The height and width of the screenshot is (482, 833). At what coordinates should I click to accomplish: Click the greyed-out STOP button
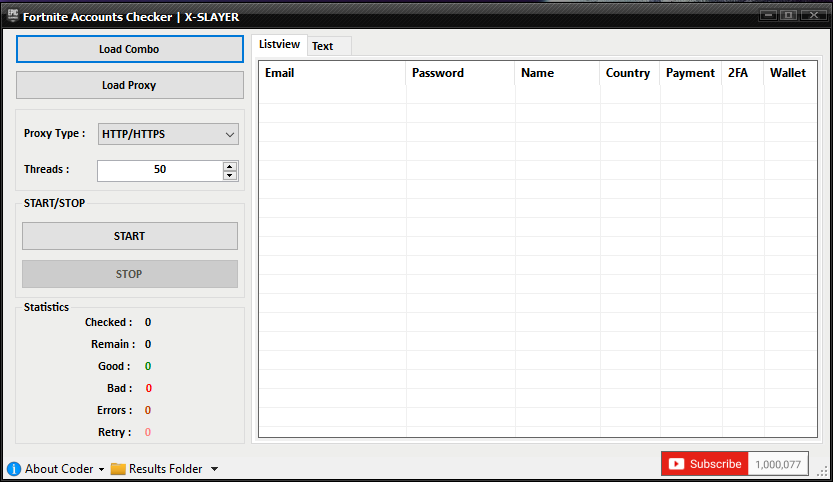(x=130, y=274)
